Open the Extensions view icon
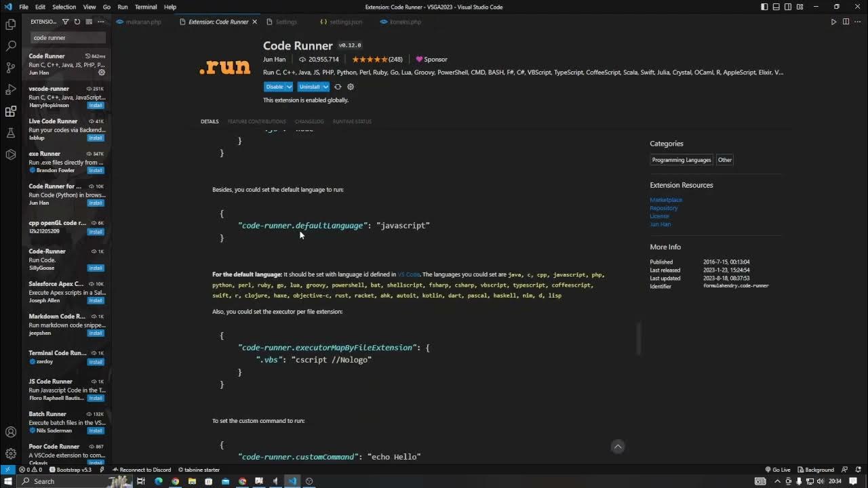 point(10,111)
